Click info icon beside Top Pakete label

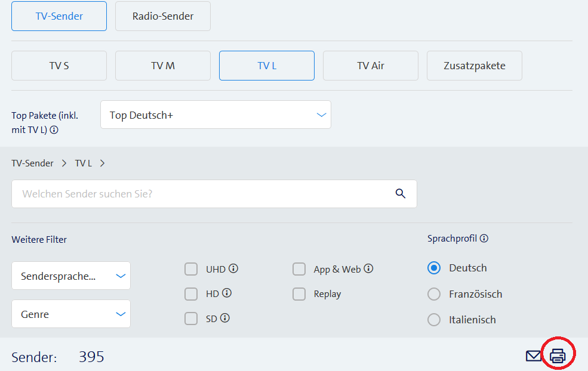pyautogui.click(x=54, y=130)
